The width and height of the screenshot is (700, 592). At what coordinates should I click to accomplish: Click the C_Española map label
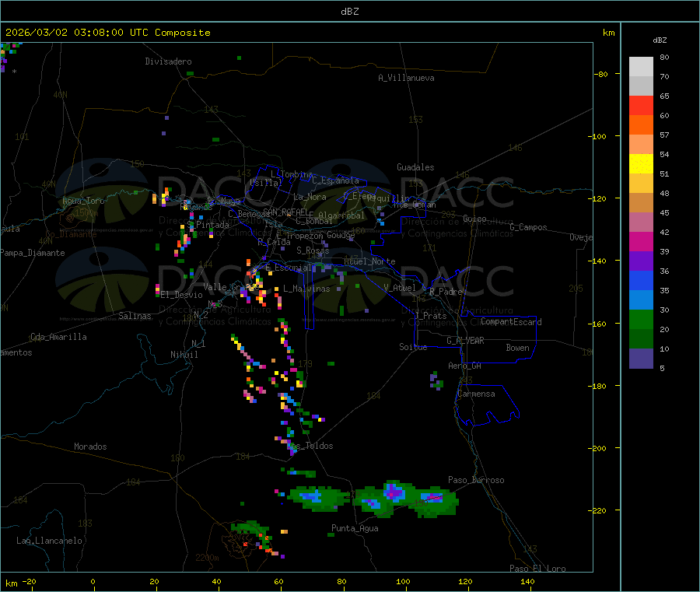pos(335,180)
